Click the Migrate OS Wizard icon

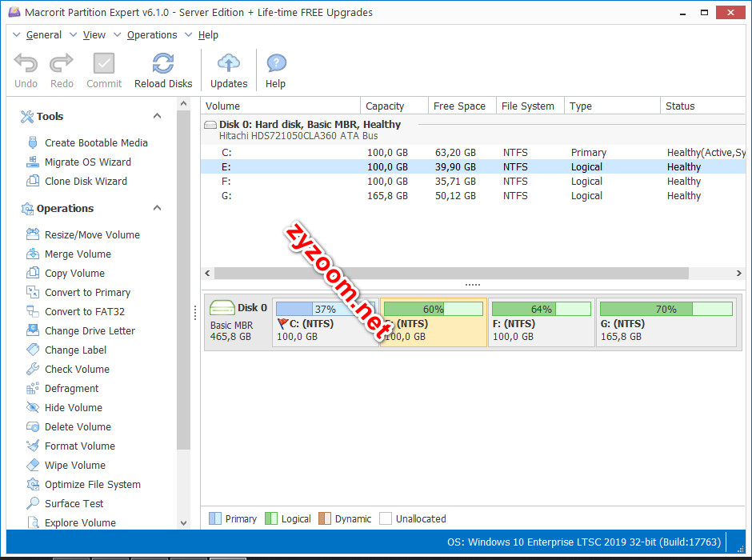[33, 162]
